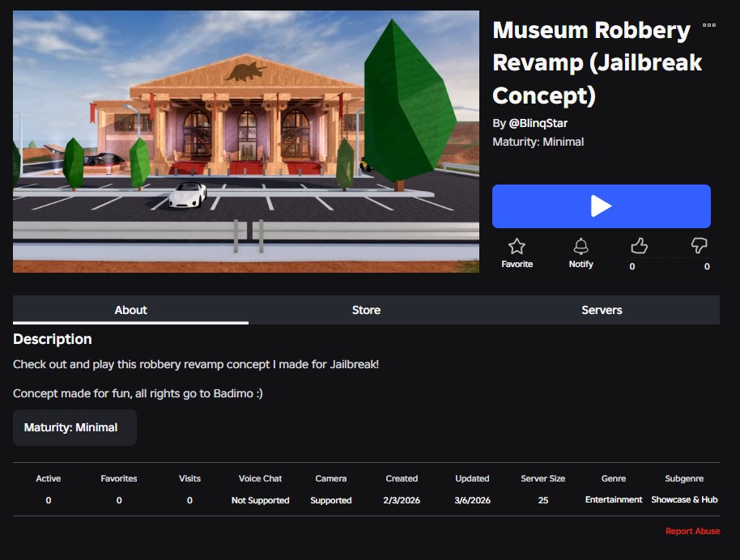Open the Store tab

point(366,310)
